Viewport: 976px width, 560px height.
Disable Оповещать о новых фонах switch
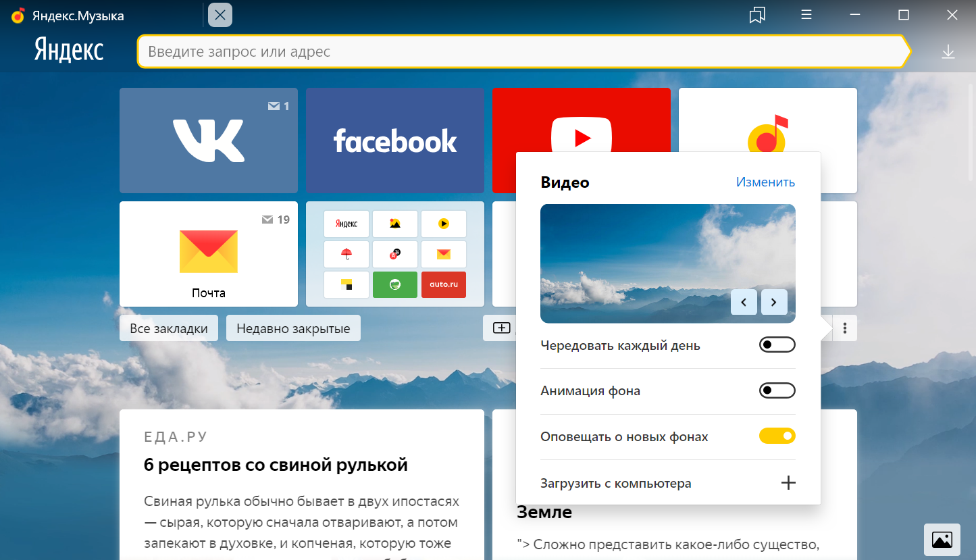click(777, 436)
